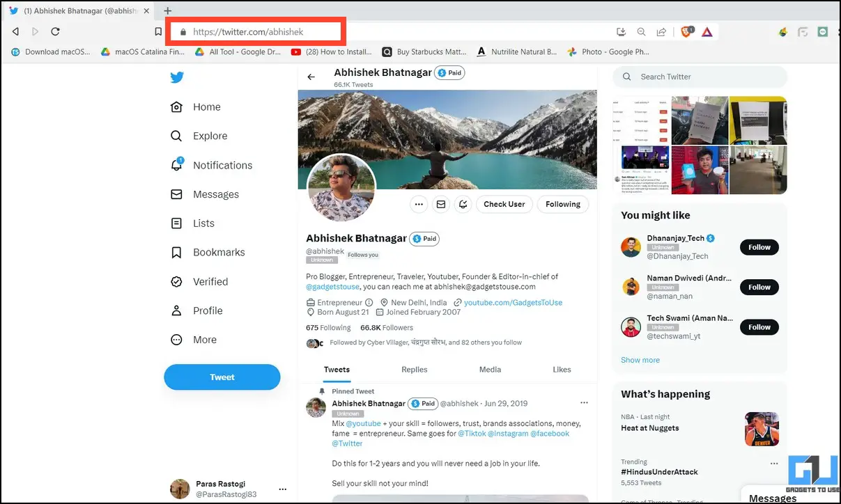Reload the page with the refresh icon
The width and height of the screenshot is (841, 504).
[55, 31]
